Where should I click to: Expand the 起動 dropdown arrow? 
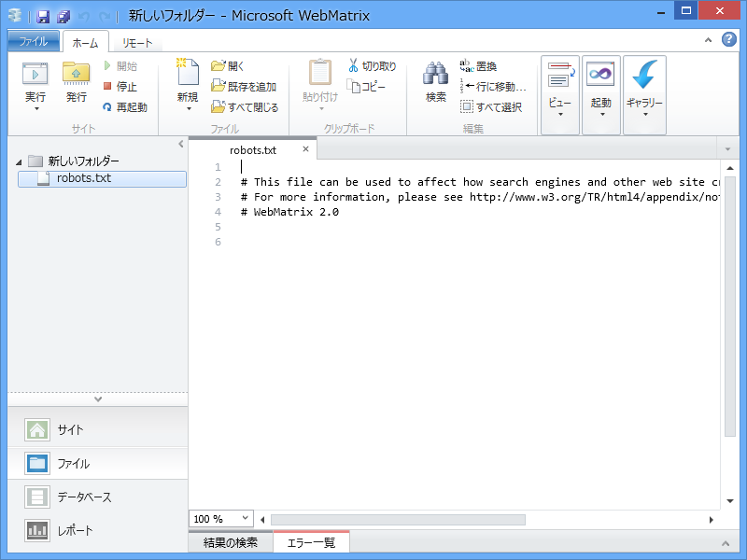[x=602, y=114]
